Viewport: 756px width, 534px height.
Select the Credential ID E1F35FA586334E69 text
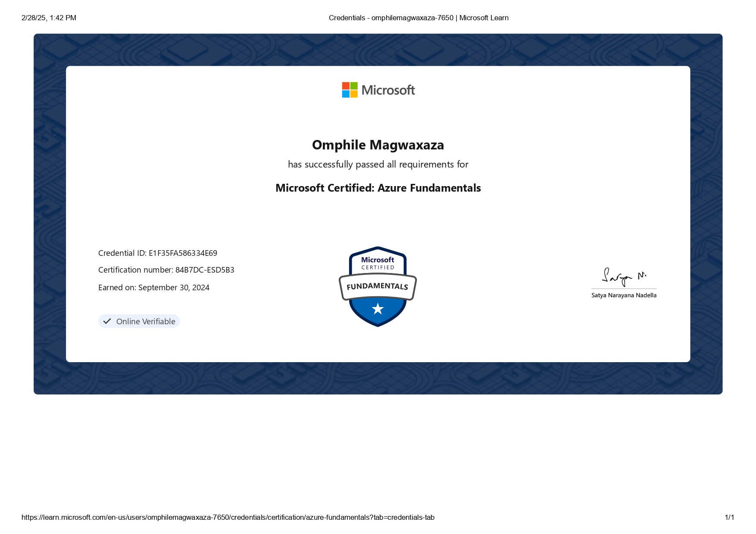158,253
